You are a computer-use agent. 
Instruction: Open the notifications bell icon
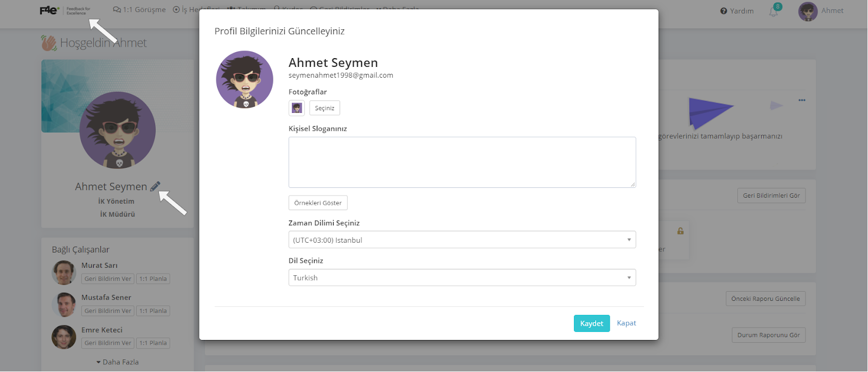(774, 11)
